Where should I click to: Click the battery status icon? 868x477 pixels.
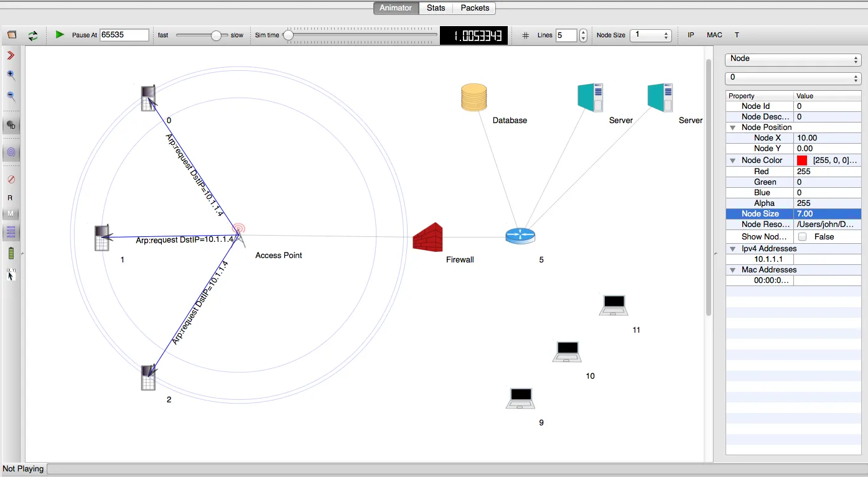pos(11,253)
